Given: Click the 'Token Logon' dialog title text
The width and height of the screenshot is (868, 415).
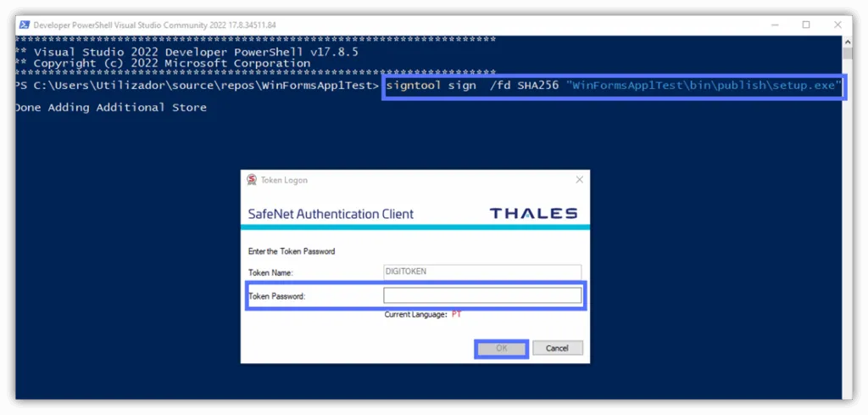Looking at the screenshot, I should coord(284,180).
